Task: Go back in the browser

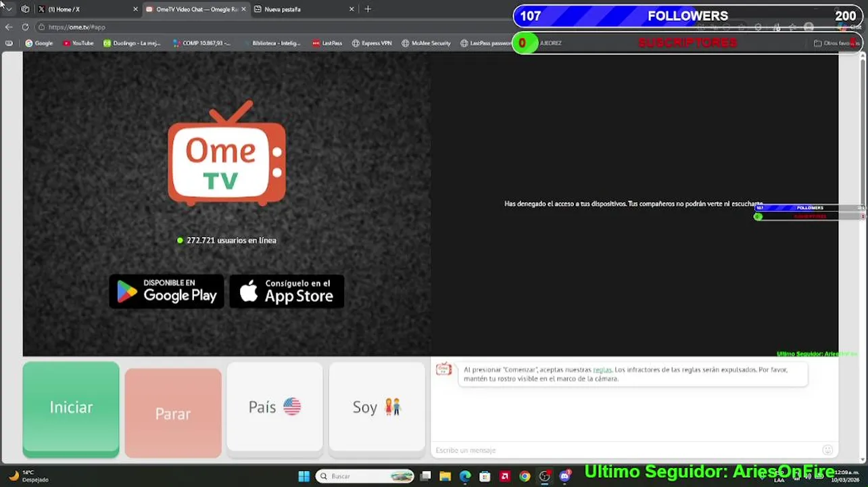Action: coord(9,27)
